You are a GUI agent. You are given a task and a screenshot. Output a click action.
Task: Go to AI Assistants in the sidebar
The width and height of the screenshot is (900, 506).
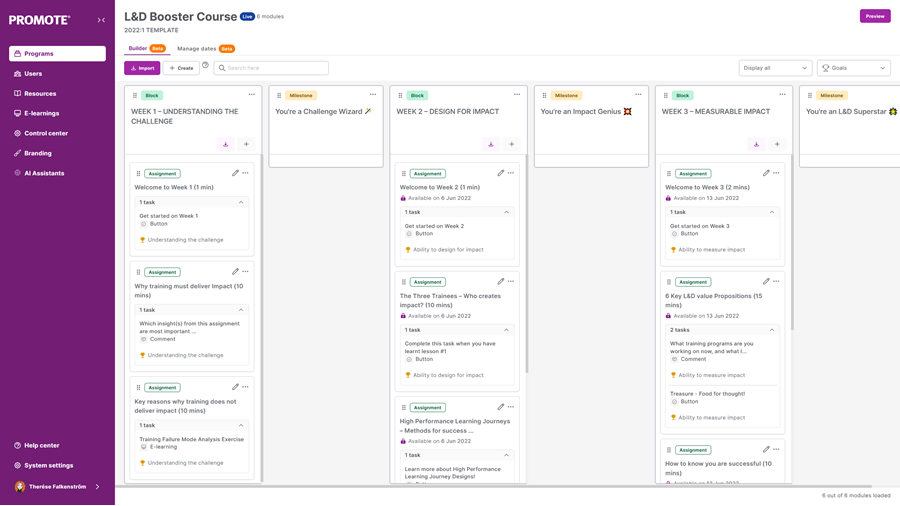pyautogui.click(x=44, y=173)
